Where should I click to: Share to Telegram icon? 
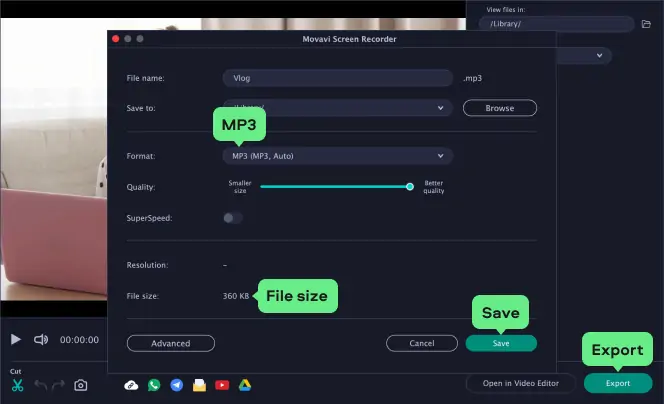177,385
